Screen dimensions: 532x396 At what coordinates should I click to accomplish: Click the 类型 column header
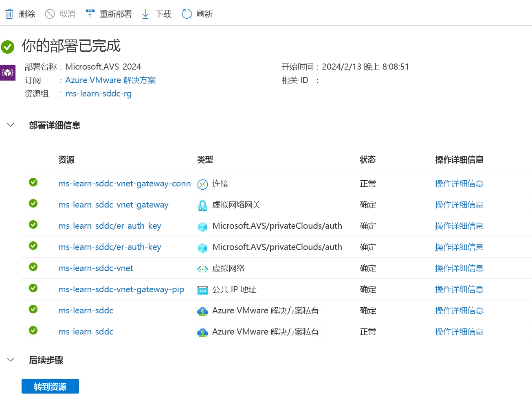(x=205, y=160)
